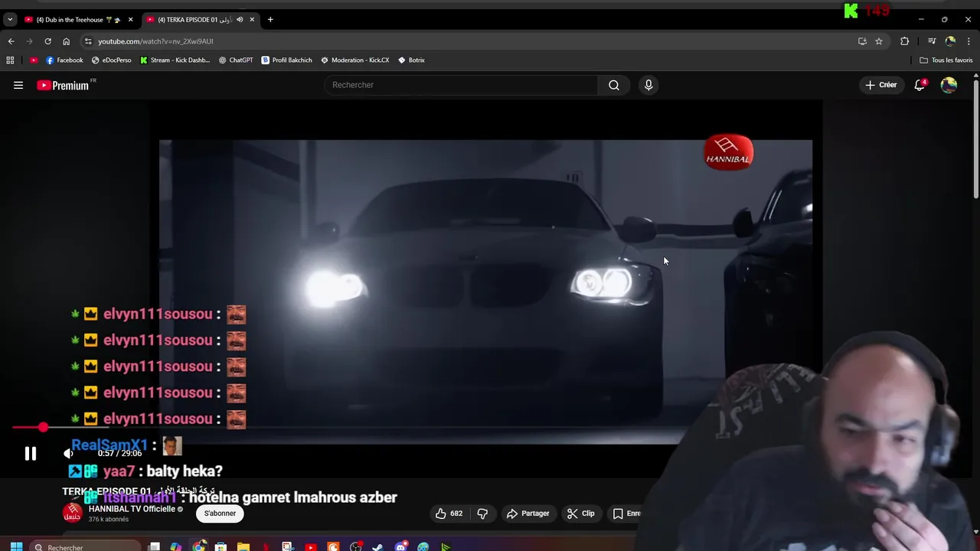The width and height of the screenshot is (980, 551).
Task: Click the Créer button
Action: click(880, 85)
